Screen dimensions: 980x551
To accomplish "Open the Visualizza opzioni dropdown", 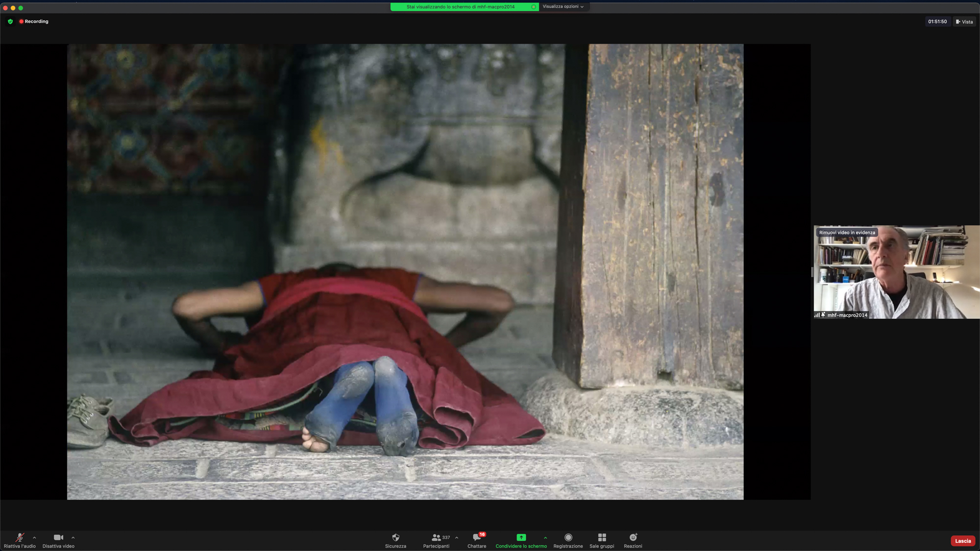I will coord(563,7).
